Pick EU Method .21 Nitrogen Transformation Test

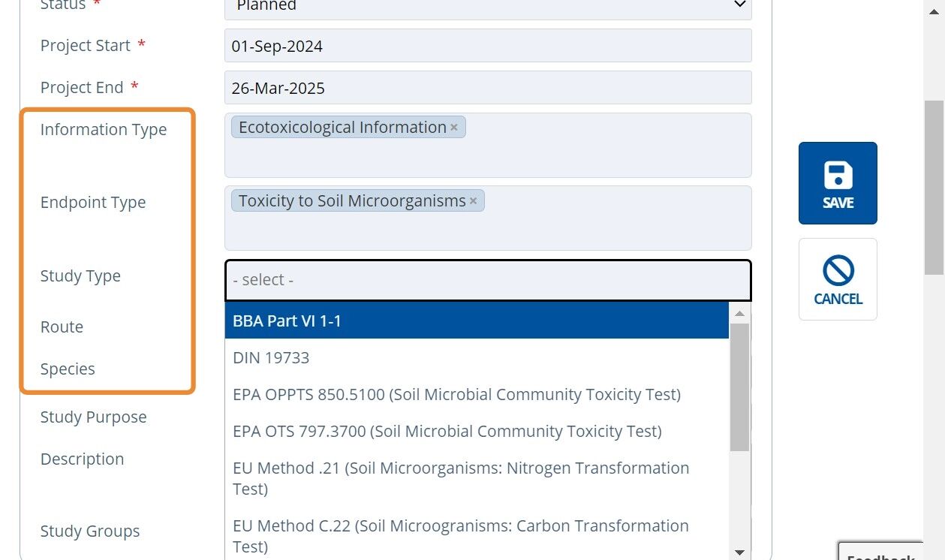tap(477, 478)
